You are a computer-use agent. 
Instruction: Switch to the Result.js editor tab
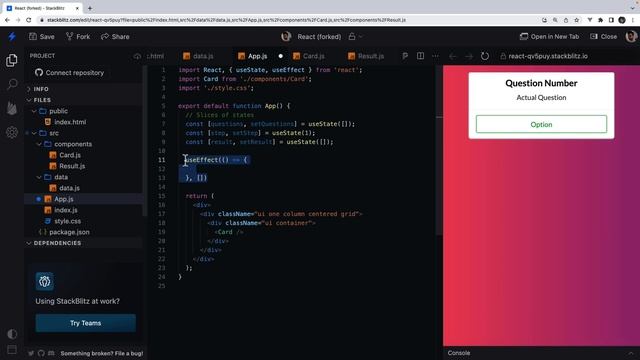[366, 56]
